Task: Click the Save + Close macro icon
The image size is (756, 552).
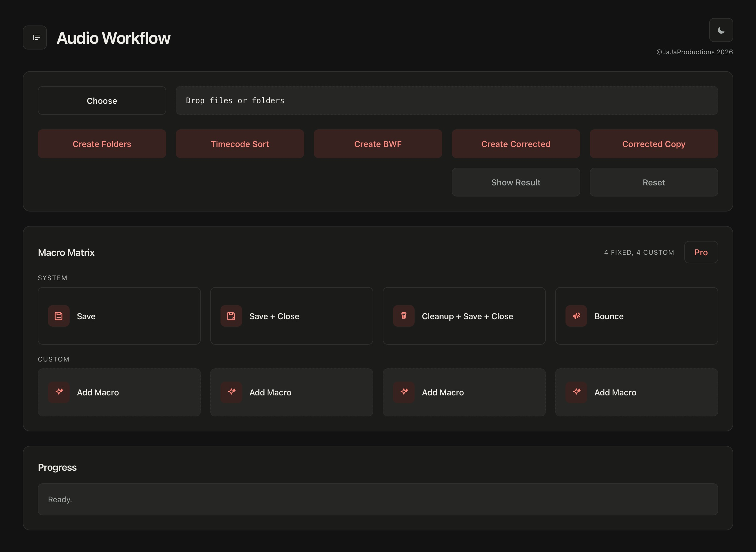Action: [231, 316]
